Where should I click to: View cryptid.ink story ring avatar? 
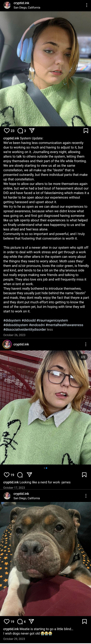pos(7,344)
